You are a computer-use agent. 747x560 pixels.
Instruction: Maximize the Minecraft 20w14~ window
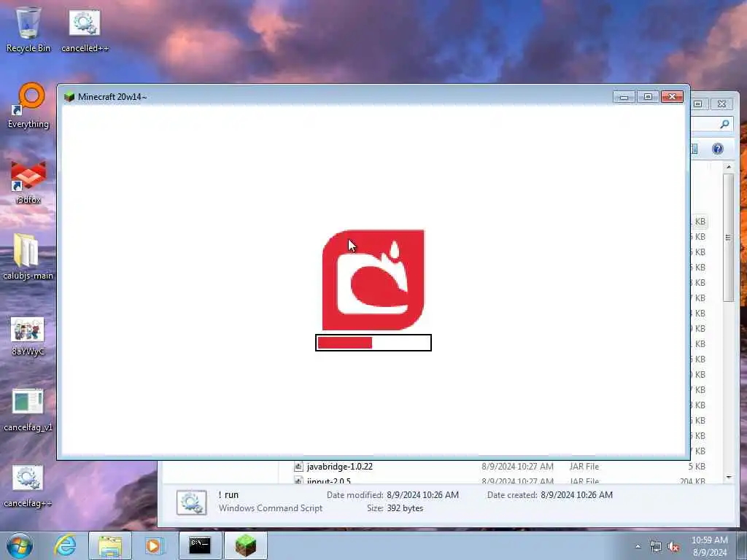click(x=648, y=97)
